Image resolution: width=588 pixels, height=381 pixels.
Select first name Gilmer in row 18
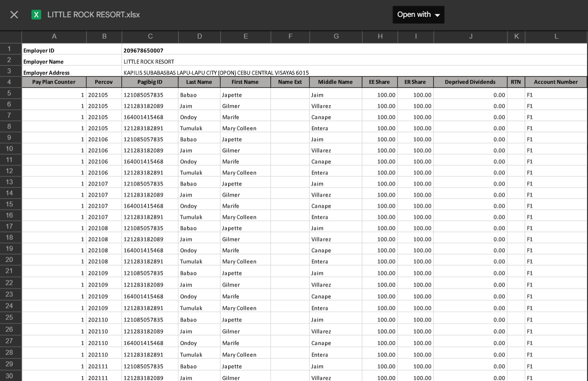pyautogui.click(x=246, y=237)
